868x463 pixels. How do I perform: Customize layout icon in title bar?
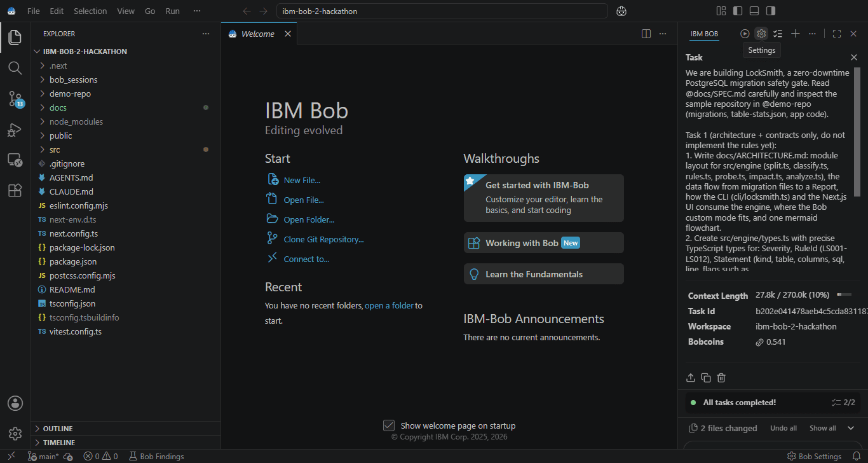tap(721, 11)
